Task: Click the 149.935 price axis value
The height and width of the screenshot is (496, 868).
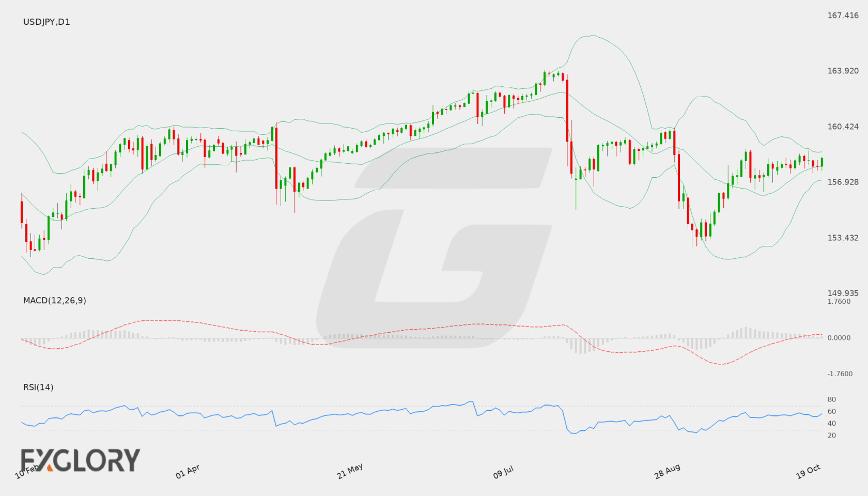Action: 843,293
